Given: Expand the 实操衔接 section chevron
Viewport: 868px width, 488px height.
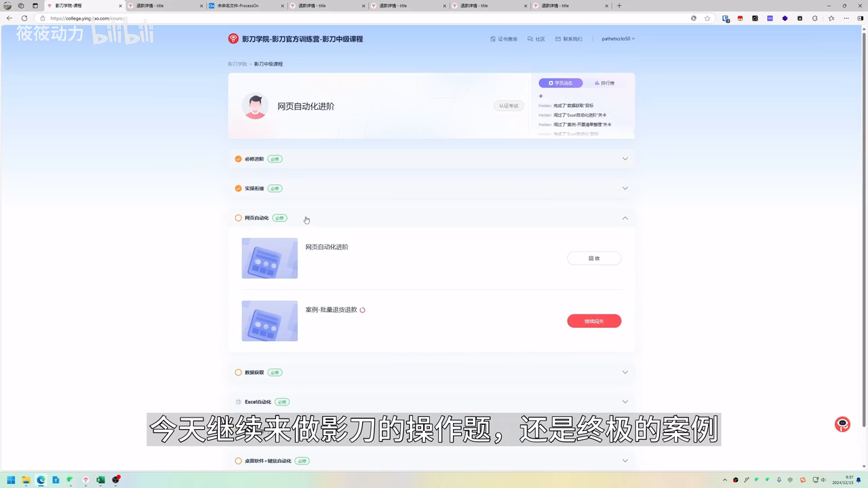Looking at the screenshot, I should [625, 188].
